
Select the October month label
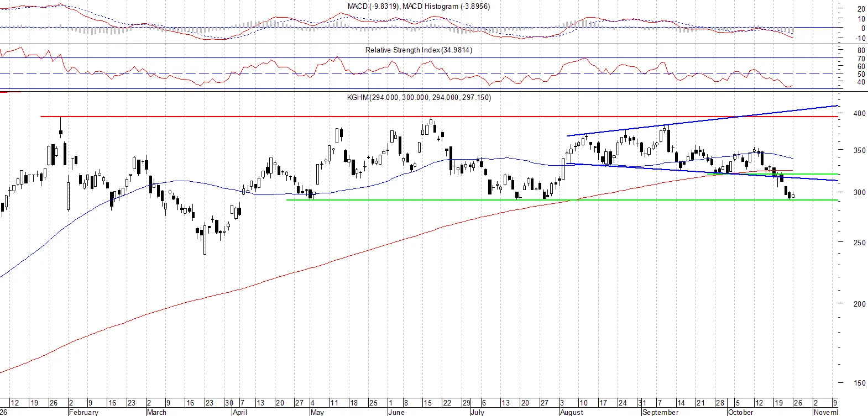pyautogui.click(x=741, y=412)
